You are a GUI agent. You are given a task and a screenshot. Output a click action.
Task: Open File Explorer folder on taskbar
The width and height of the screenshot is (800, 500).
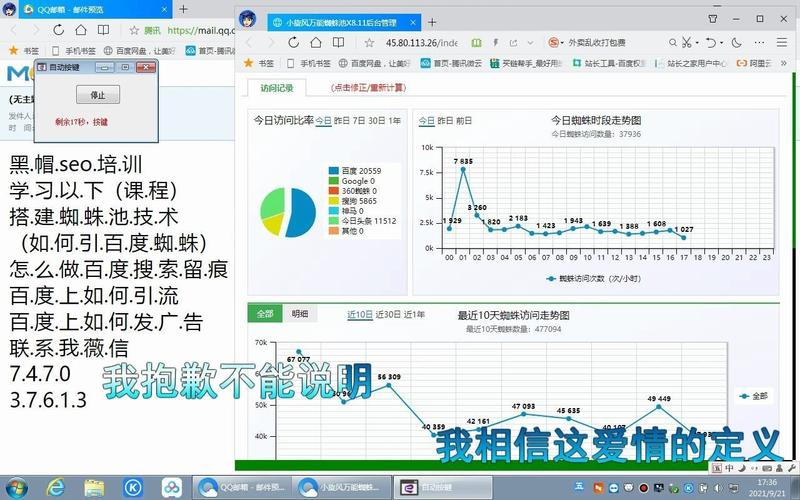[94, 488]
